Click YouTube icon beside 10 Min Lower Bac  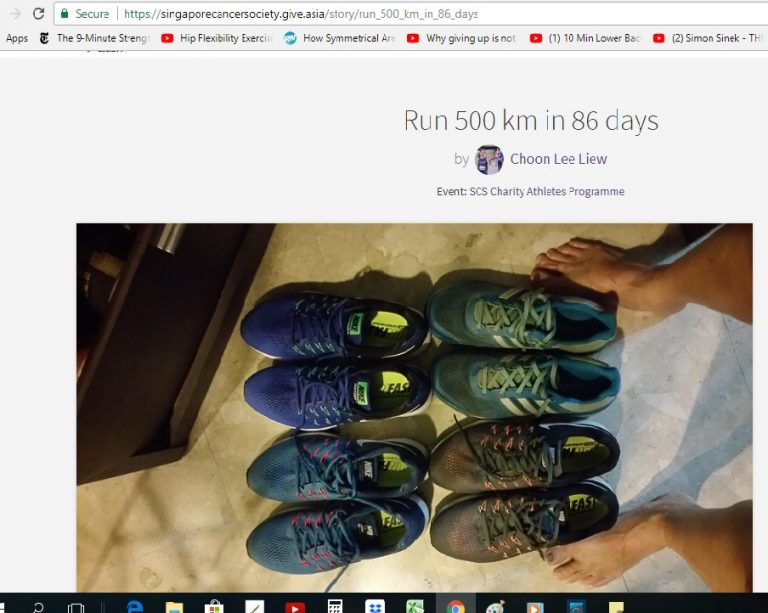[536, 38]
